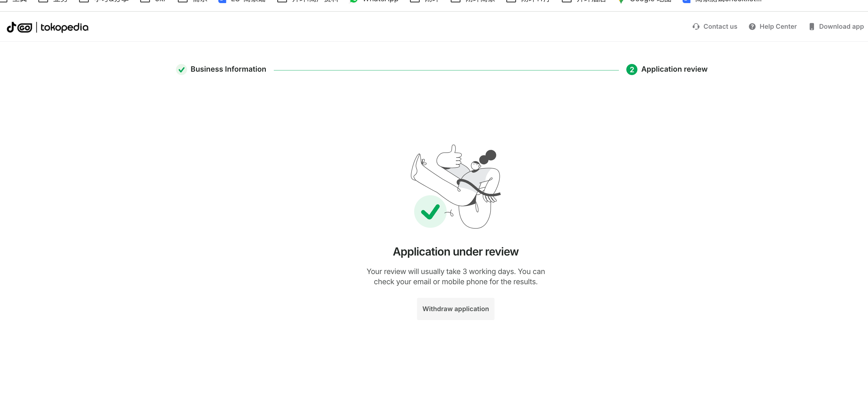The width and height of the screenshot is (868, 393).
Task: Click the review time description text
Action: click(x=455, y=277)
